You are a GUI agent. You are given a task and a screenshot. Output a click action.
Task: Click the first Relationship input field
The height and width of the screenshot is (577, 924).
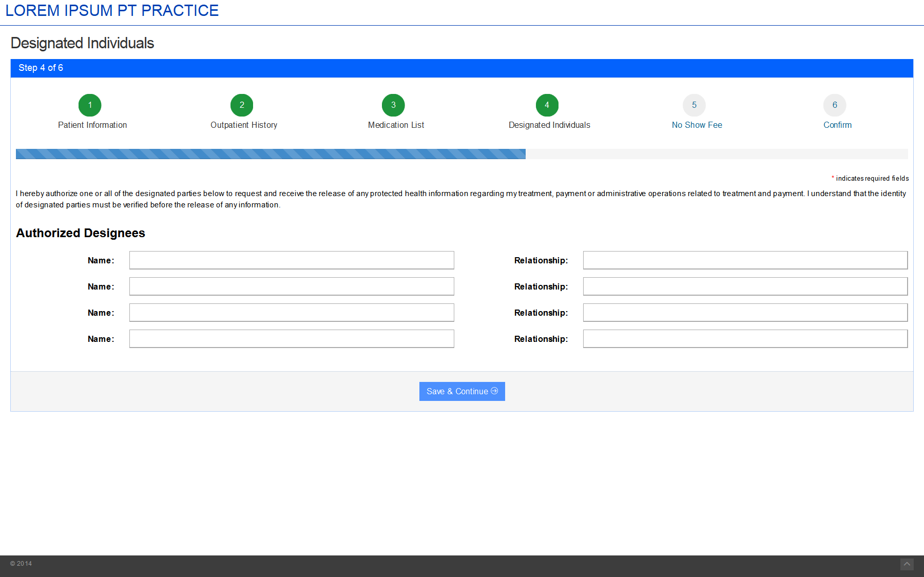coord(745,260)
